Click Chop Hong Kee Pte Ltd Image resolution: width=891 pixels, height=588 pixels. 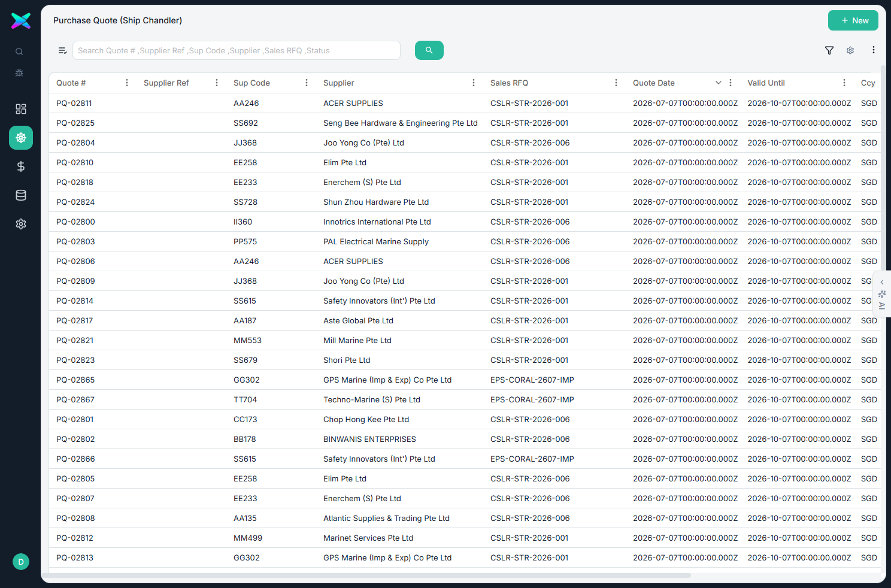coord(366,419)
